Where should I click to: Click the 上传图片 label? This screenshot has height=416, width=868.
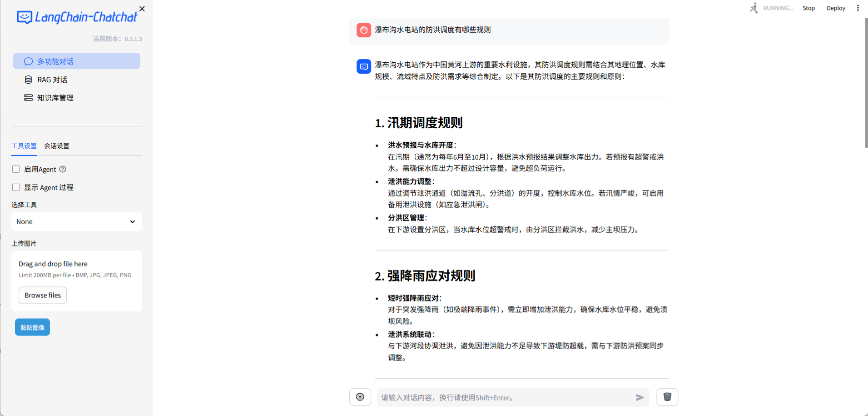click(24, 243)
